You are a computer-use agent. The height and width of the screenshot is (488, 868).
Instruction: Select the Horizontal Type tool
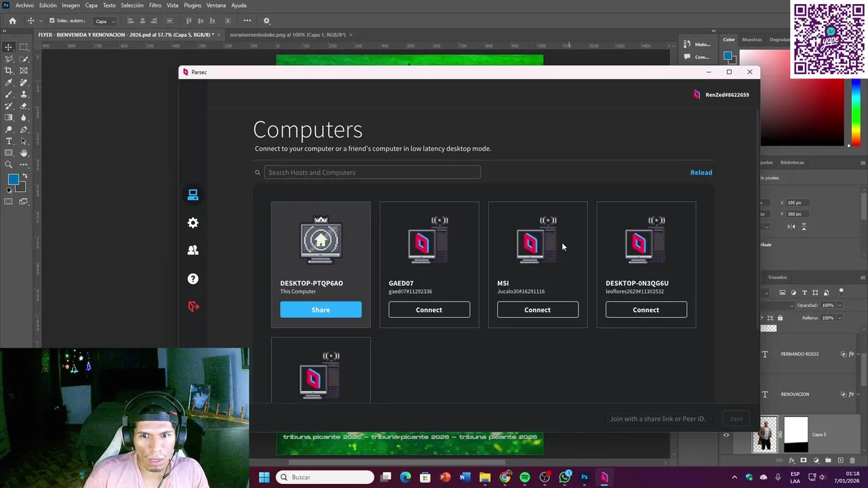8,141
